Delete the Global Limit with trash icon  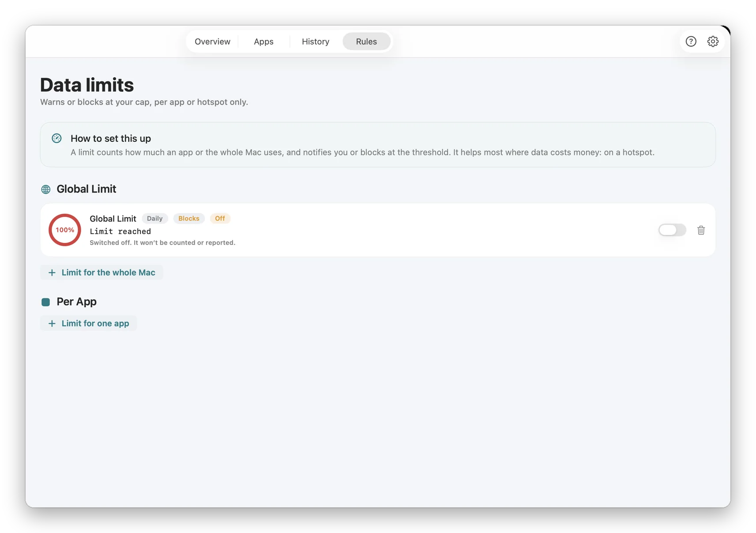pyautogui.click(x=701, y=230)
